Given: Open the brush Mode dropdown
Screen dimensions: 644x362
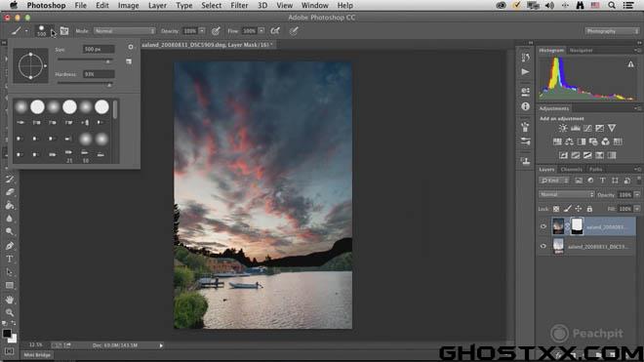Looking at the screenshot, I should tap(125, 31).
